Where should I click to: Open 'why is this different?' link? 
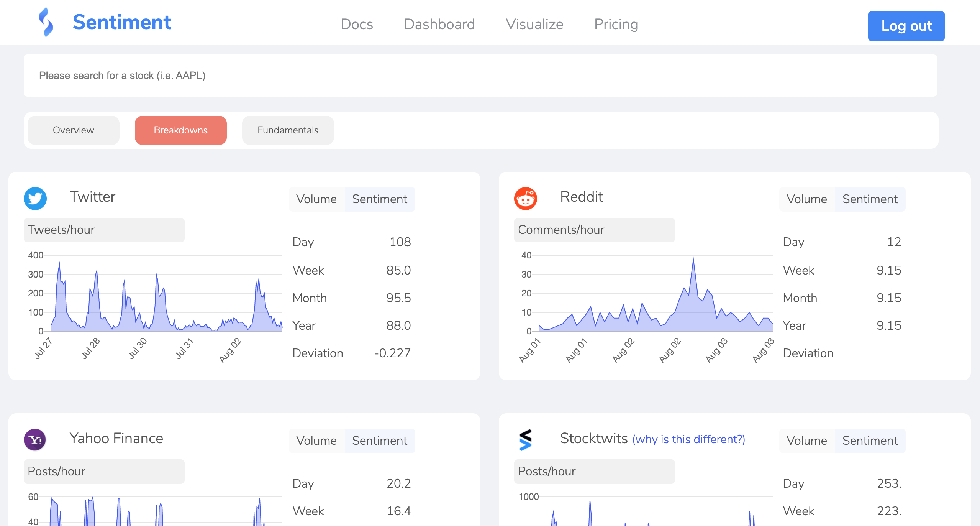(x=688, y=439)
